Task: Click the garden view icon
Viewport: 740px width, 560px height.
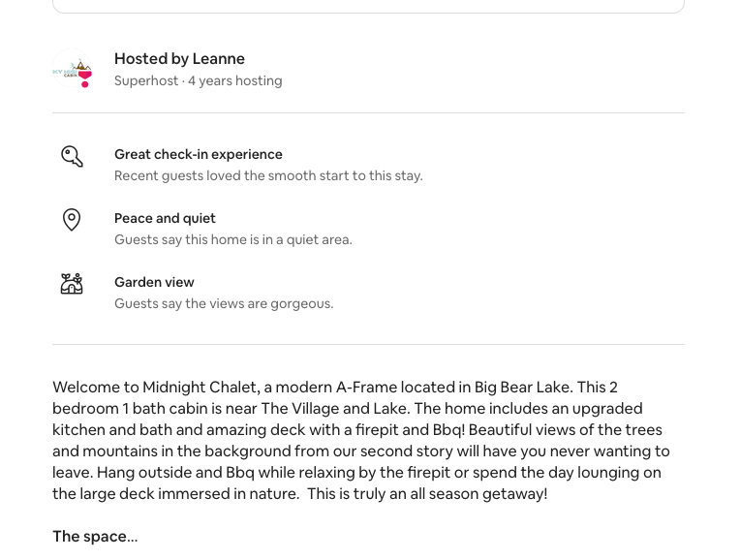Action: click(72, 284)
